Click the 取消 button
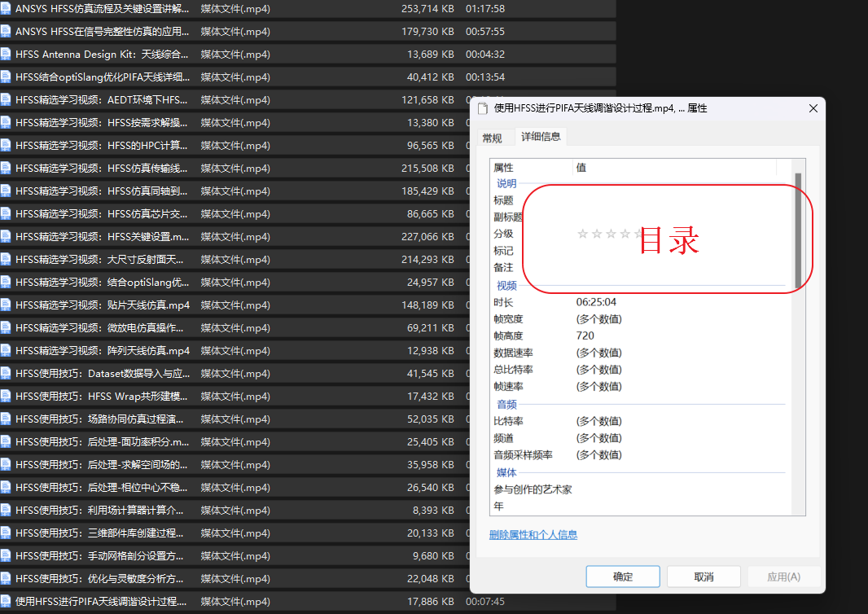 (704, 577)
